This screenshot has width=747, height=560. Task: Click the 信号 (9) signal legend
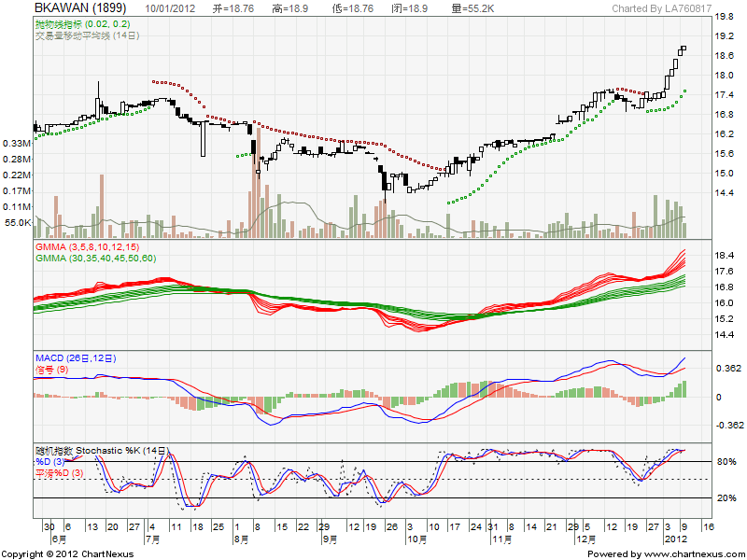tap(54, 369)
